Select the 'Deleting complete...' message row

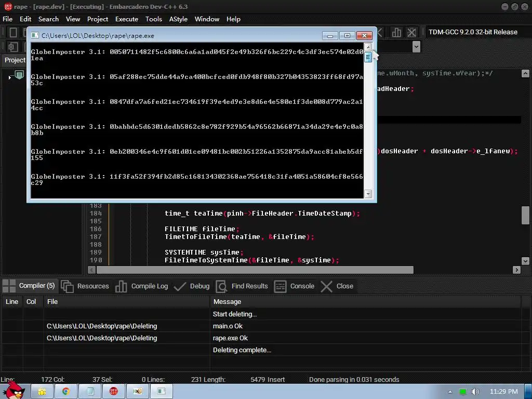261,350
